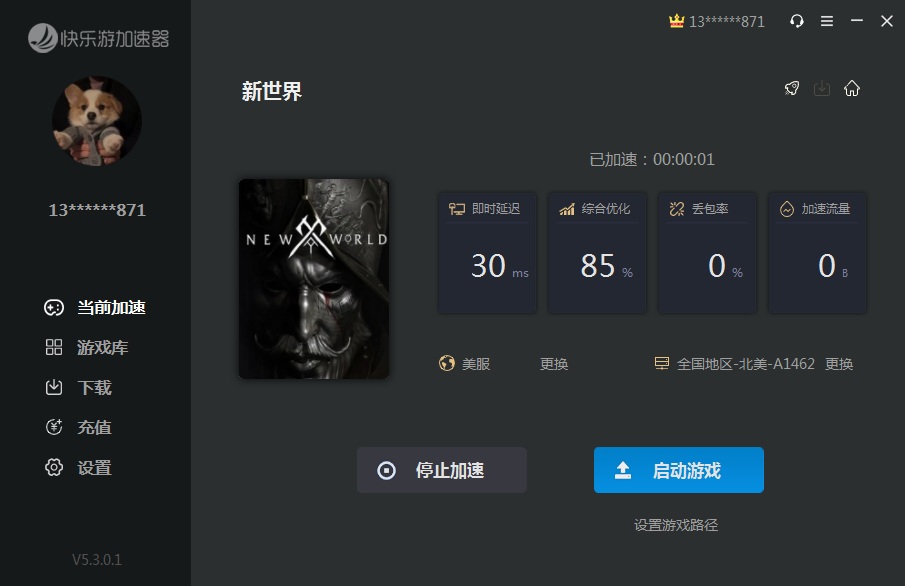905x586 pixels.
Task: Click the corgi profile avatar
Action: click(96, 121)
